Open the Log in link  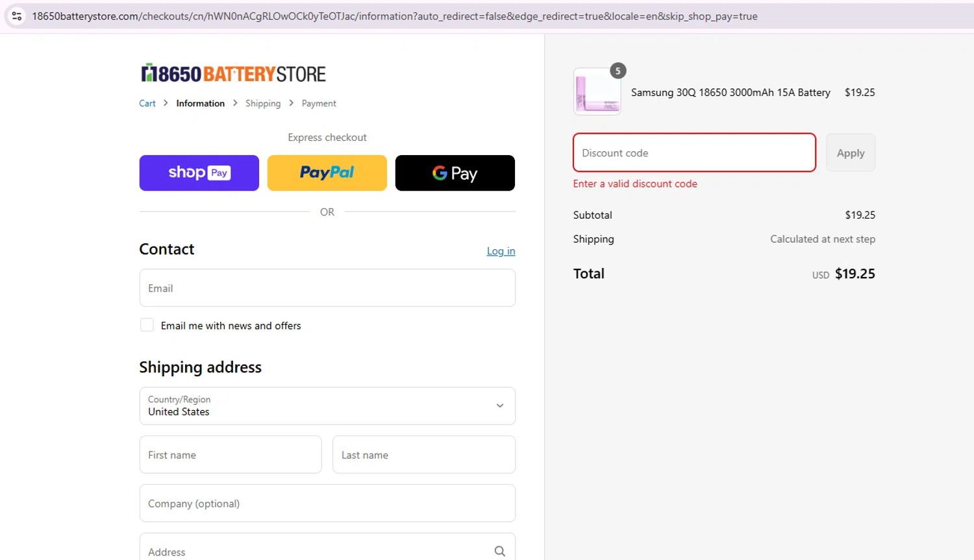coord(501,251)
